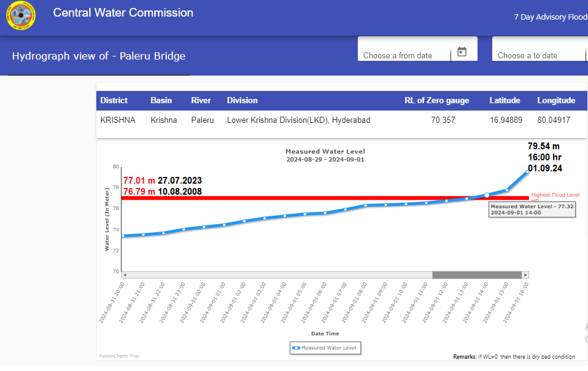The width and height of the screenshot is (588, 371).
Task: Click the empty chart scrollbar track
Action: [276, 275]
